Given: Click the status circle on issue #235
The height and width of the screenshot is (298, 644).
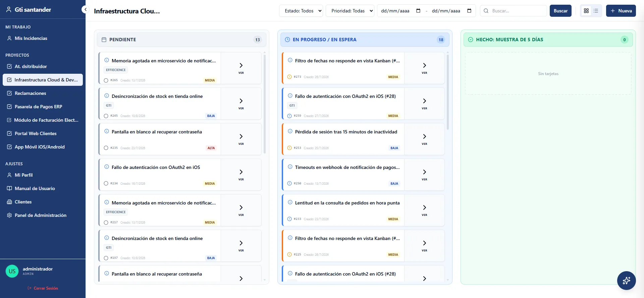Looking at the screenshot, I should coord(106,148).
